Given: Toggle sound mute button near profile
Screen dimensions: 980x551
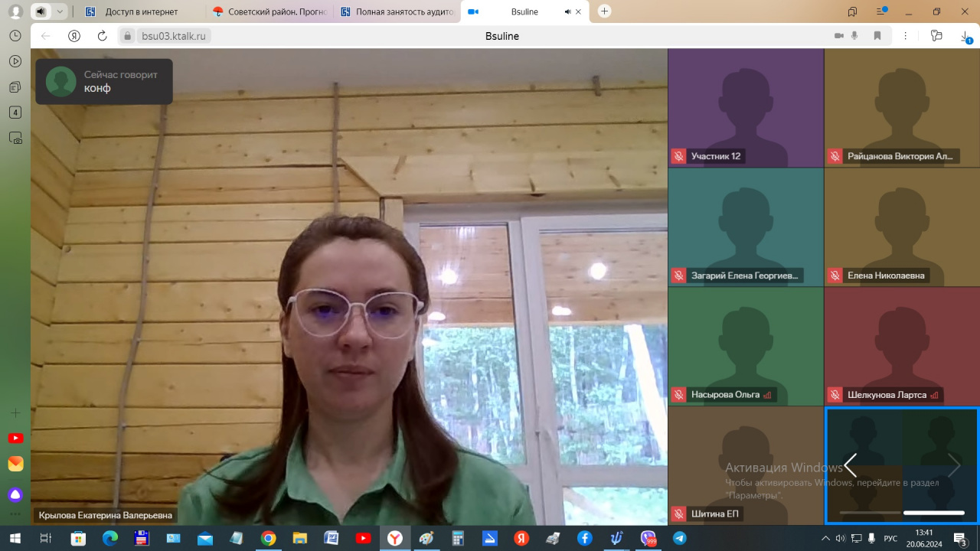Looking at the screenshot, I should 41,11.
